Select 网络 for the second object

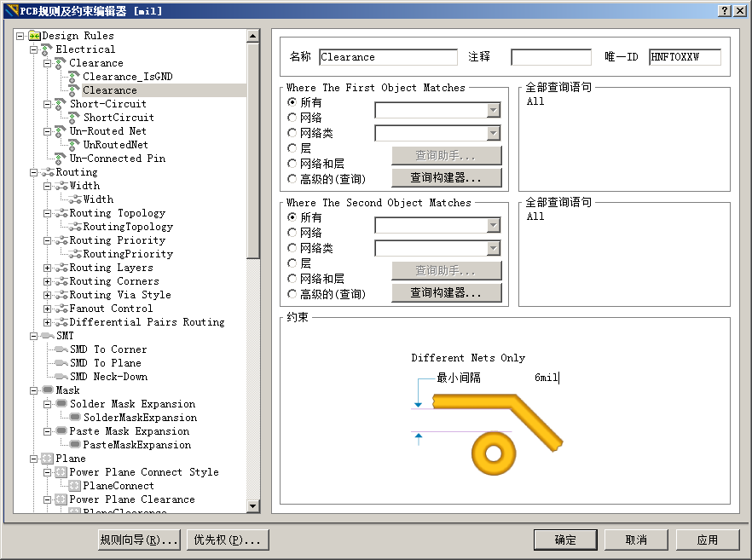click(292, 233)
